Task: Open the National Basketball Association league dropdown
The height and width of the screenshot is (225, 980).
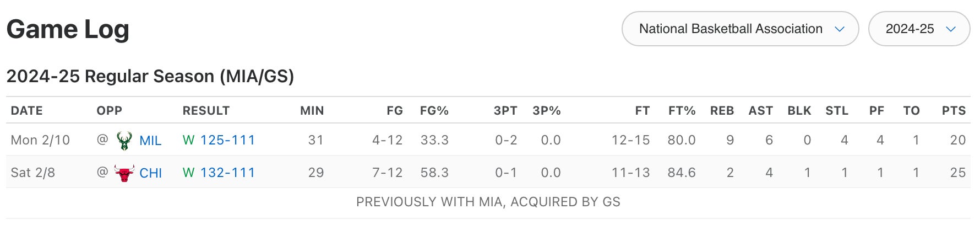Action: coord(740,29)
